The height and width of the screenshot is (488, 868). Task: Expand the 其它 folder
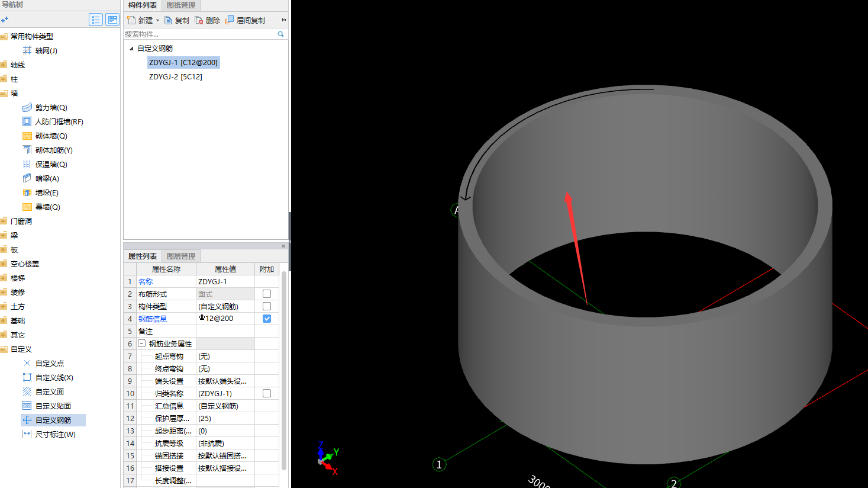(x=4, y=335)
